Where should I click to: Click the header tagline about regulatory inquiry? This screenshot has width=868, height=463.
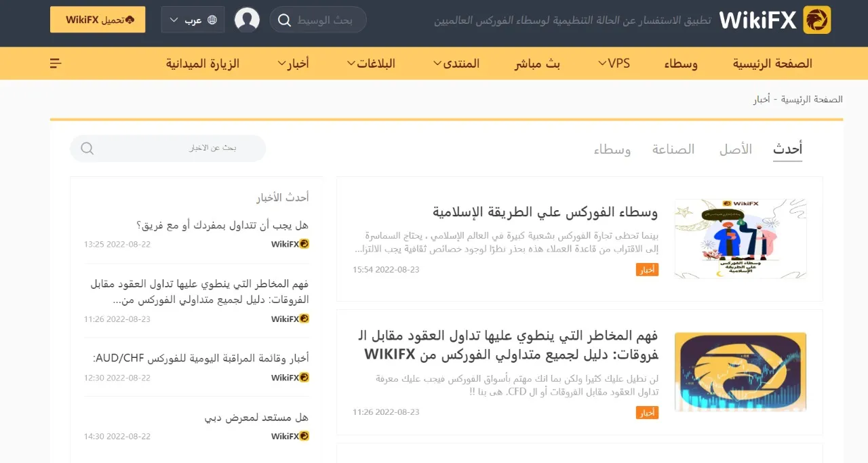(x=572, y=20)
